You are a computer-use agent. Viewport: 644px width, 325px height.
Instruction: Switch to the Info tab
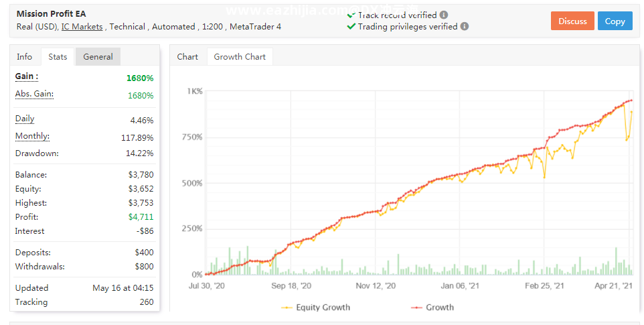click(x=25, y=57)
